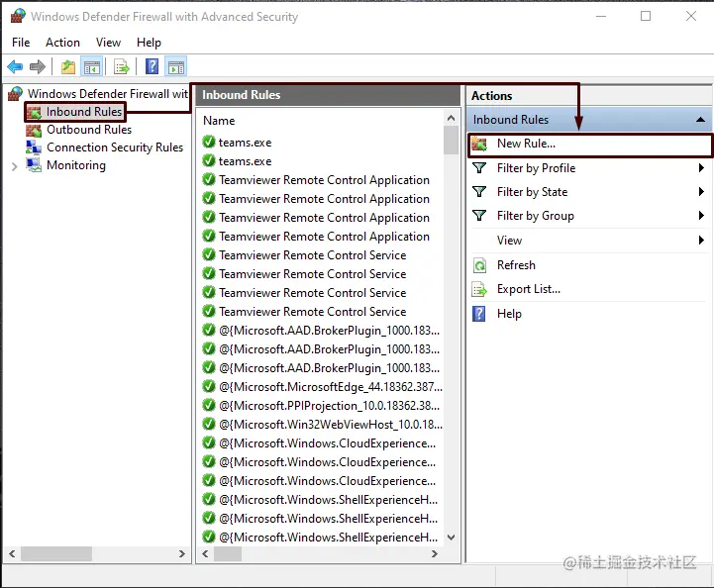
Task: Click the rules list scroll up arrow
Action: point(451,118)
